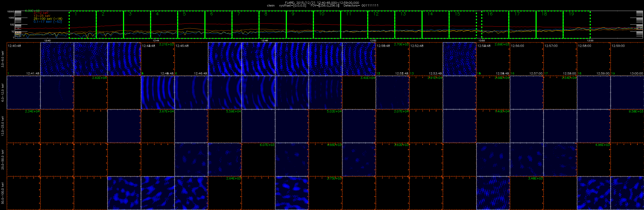Click the 4.96E+03 peak value

pyautogui.click(x=602, y=145)
